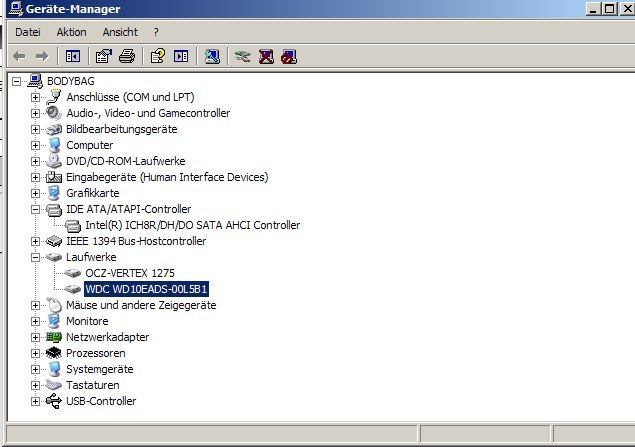The width and height of the screenshot is (635, 447).
Task: Expand the Systemgeräte node
Action: (35, 369)
